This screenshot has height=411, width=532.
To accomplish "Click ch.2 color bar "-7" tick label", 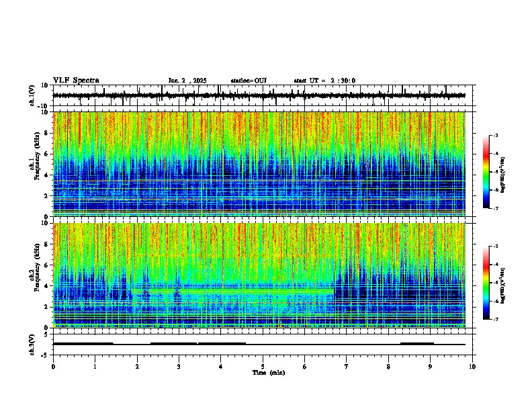I will pyautogui.click(x=495, y=319).
